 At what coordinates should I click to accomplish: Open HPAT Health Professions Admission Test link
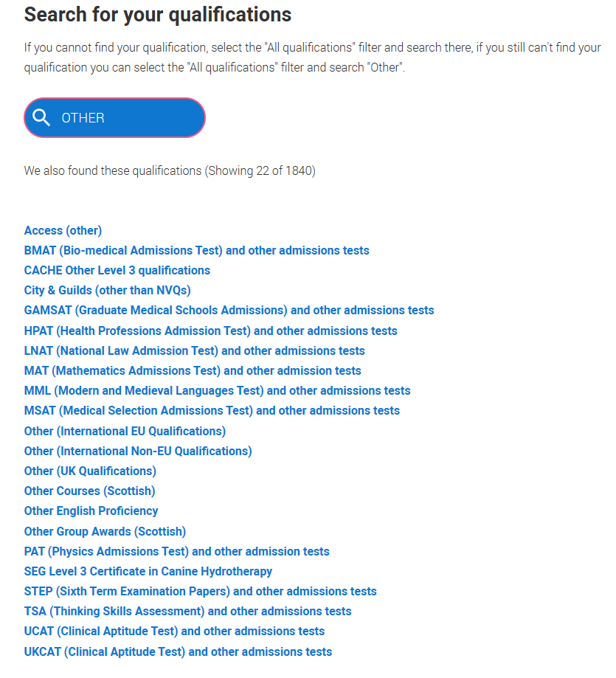tap(210, 331)
